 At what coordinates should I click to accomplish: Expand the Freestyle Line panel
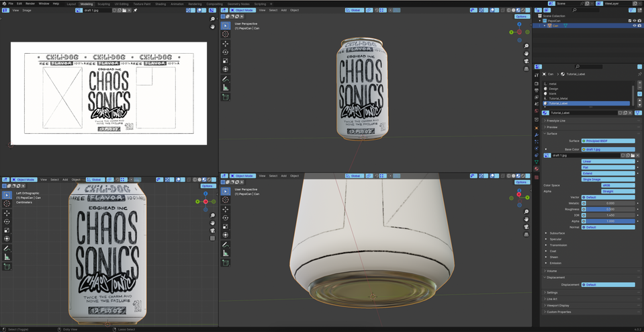[556, 121]
